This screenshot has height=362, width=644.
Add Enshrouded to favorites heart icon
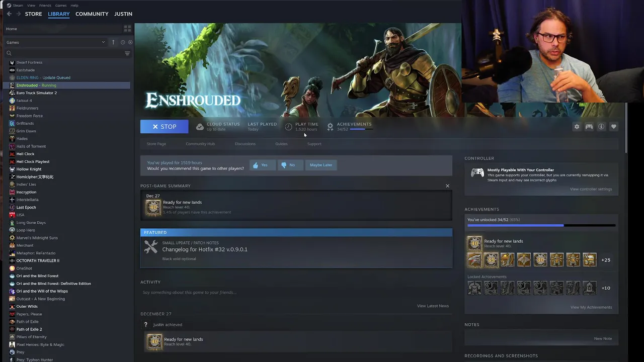(x=613, y=127)
